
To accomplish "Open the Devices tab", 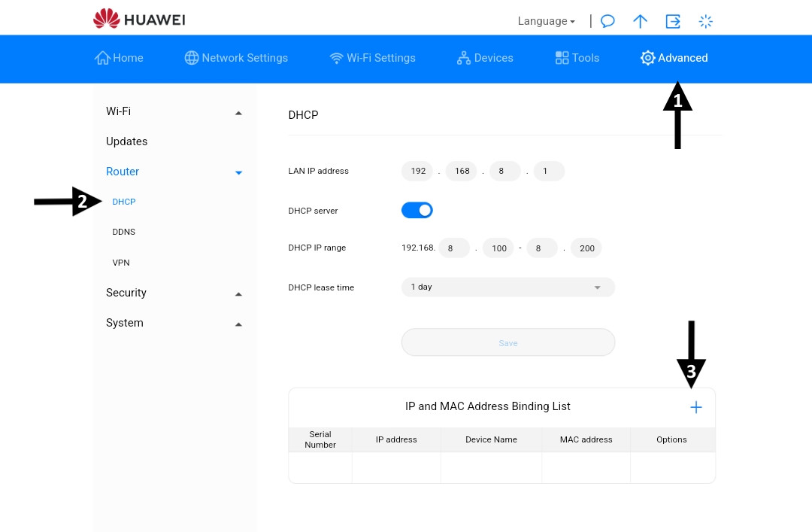I will 485,58.
